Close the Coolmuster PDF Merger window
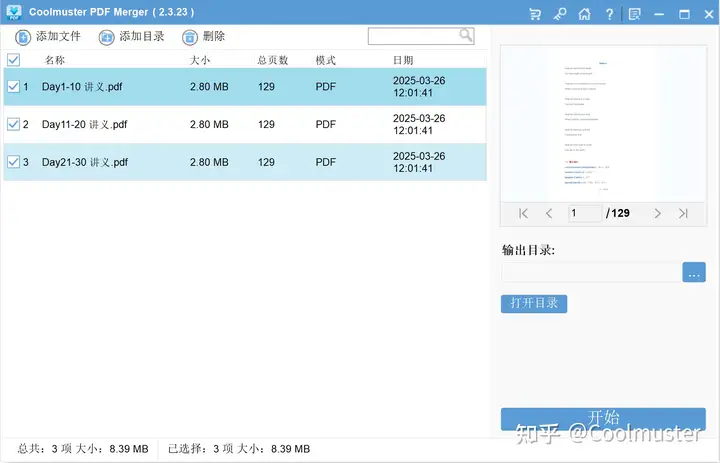 pyautogui.click(x=709, y=14)
